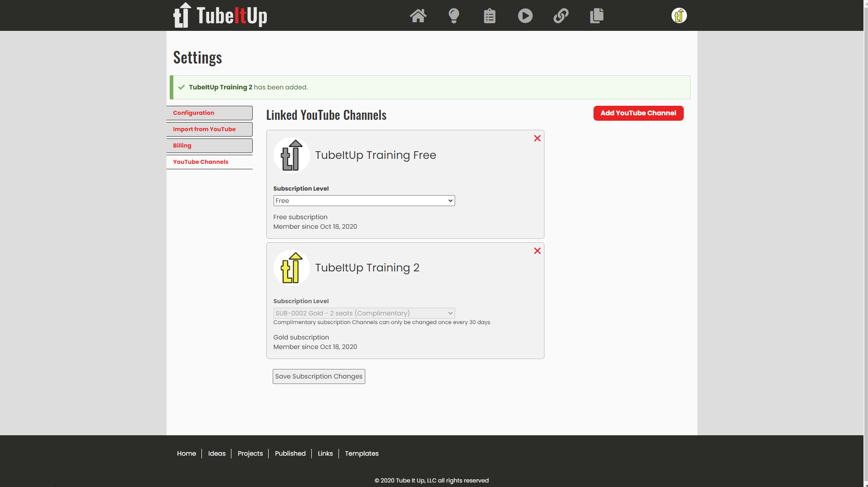Click the 'Free subscription' text
Screen dimensions: 868x487
point(300,217)
